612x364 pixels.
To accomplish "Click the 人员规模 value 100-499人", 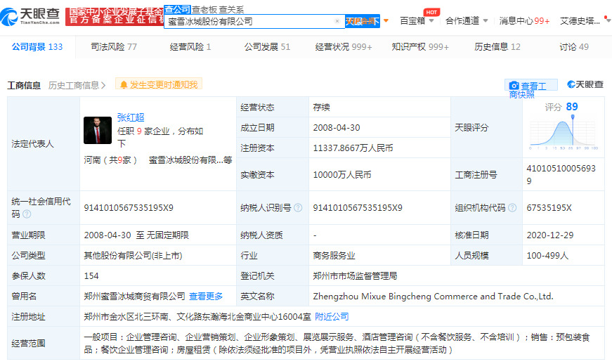I will (547, 256).
